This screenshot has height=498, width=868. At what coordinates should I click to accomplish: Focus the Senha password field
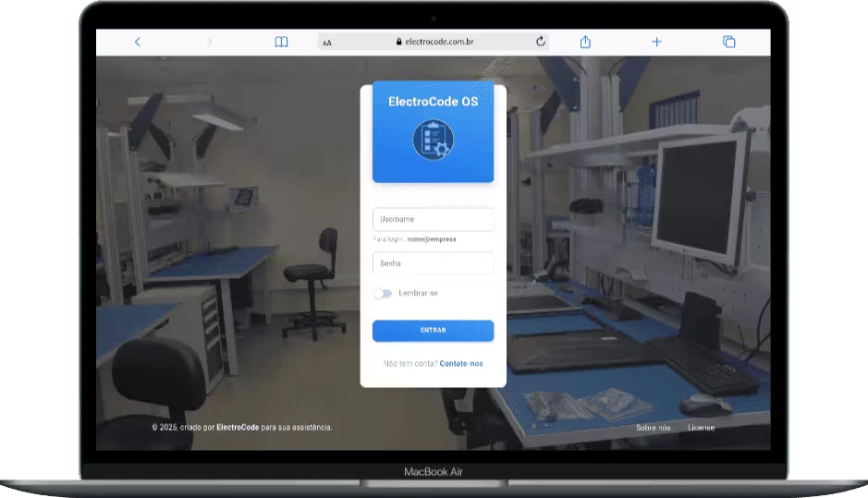click(x=433, y=263)
